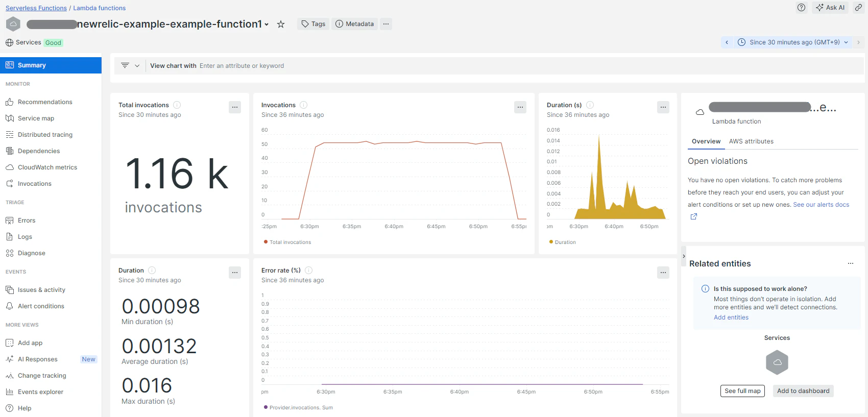Image resolution: width=868 pixels, height=417 pixels.
Task: Click Add to dashboard button
Action: (803, 391)
